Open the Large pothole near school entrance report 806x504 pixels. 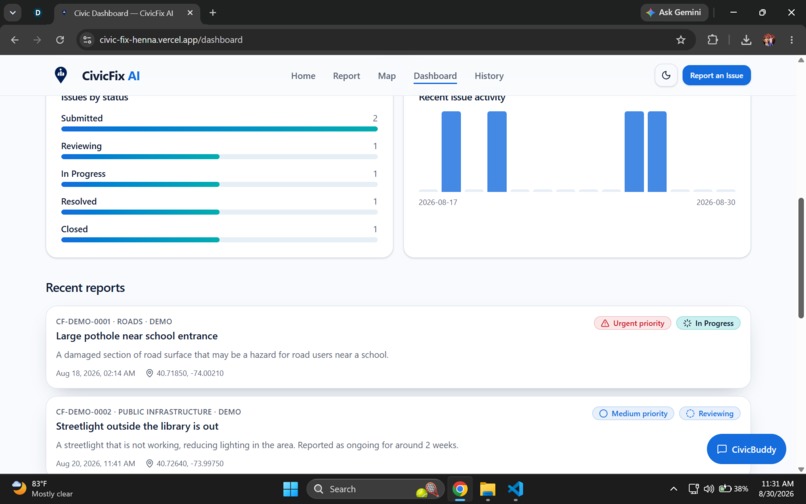[x=137, y=336]
